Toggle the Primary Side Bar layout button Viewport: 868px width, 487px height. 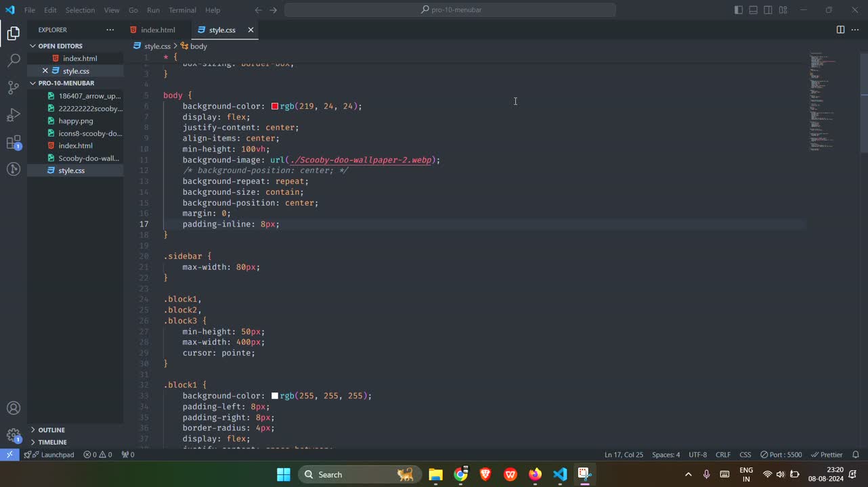coord(738,10)
